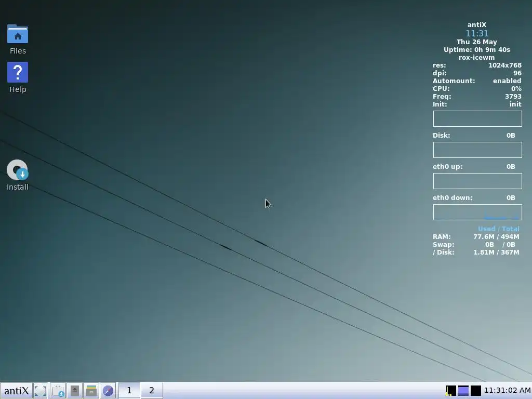This screenshot has width=532, height=399.
Task: Click the 'Uptime: 0h 9m 40s' line
Action: 477,49
